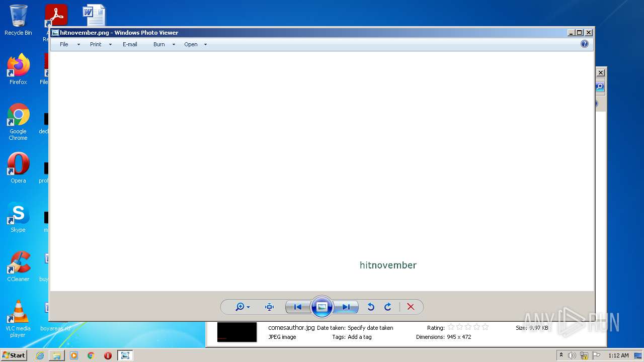Click the Explorer window search icon
Viewport: 644px width, 362px height.
click(600, 87)
